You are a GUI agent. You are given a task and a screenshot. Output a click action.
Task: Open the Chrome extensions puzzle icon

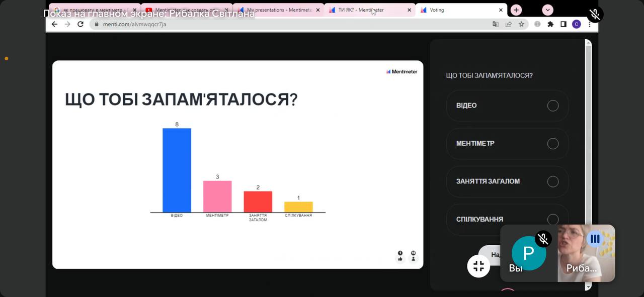(x=550, y=24)
